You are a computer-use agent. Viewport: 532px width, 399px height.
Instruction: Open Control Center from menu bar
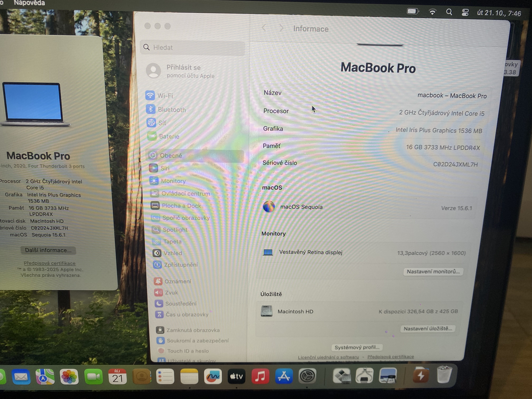click(x=465, y=12)
